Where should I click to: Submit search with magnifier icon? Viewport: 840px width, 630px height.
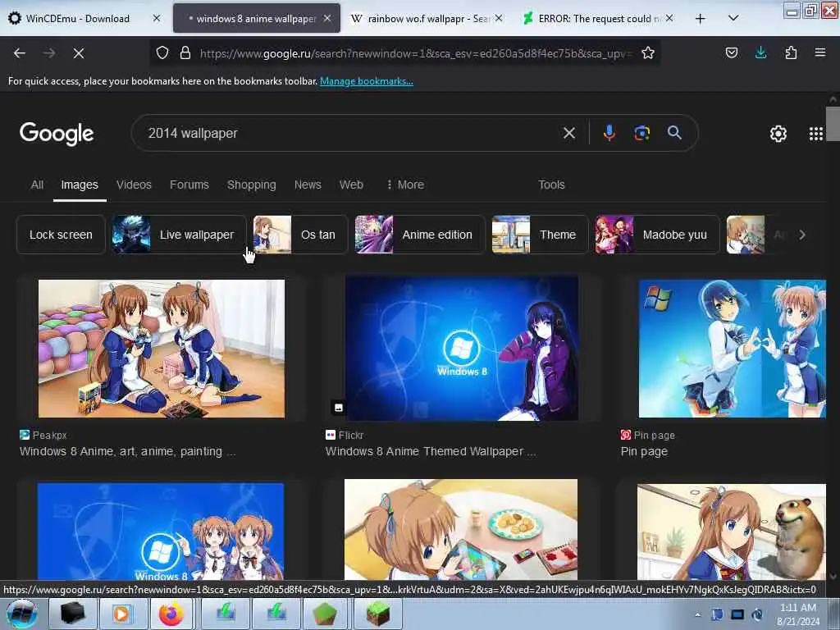click(674, 133)
